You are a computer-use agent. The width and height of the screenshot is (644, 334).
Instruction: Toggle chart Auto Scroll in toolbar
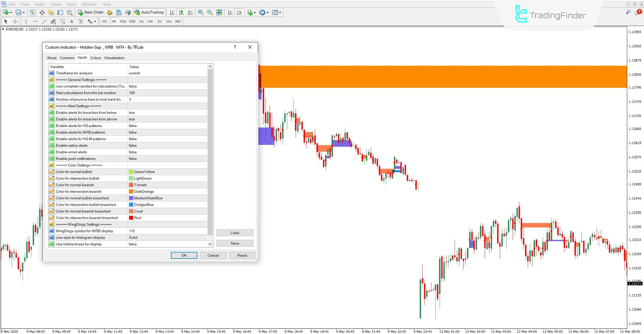[230, 12]
